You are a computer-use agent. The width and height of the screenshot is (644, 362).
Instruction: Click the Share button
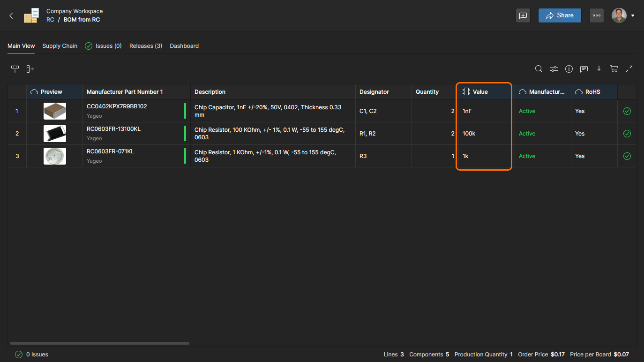click(x=560, y=15)
